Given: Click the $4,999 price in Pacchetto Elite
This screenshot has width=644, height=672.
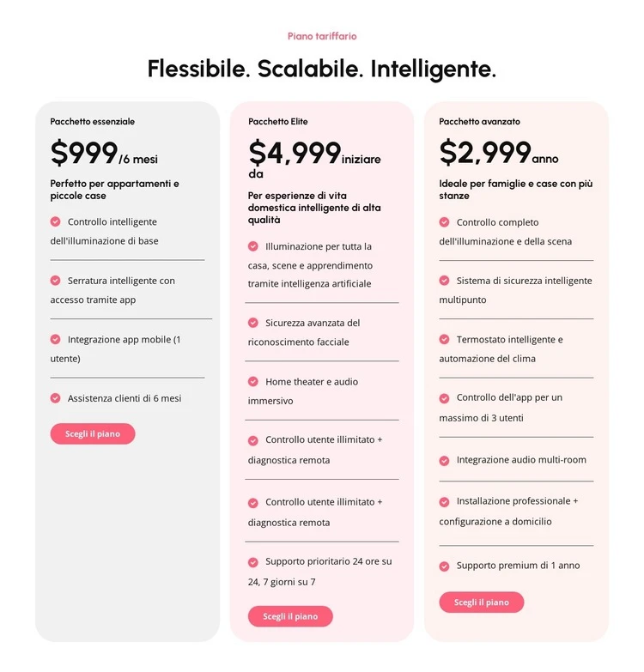Looking at the screenshot, I should [x=295, y=153].
